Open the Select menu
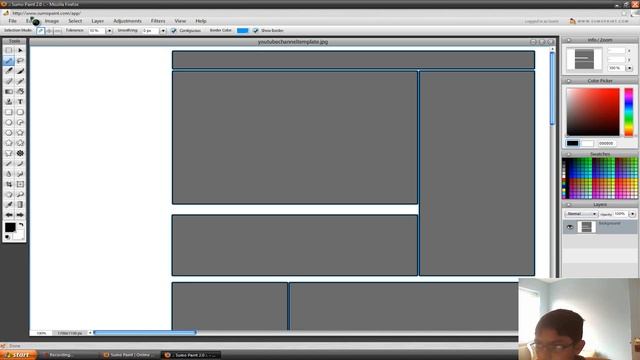The width and height of the screenshot is (640, 360). (x=75, y=21)
